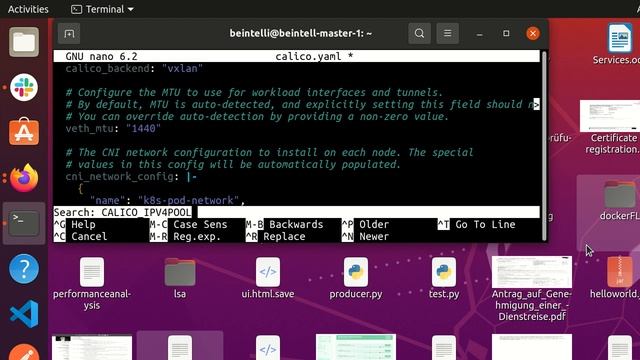
Task: Click Go To Line option in nano
Action: click(477, 224)
